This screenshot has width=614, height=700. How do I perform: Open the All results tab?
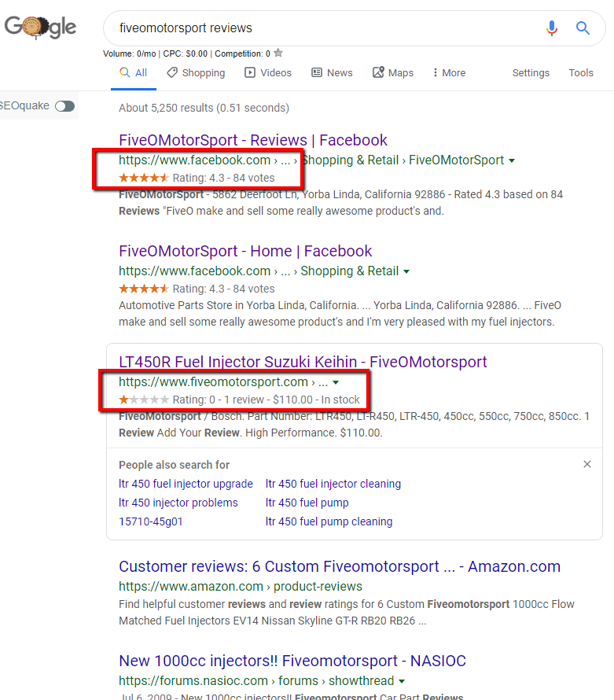click(134, 73)
